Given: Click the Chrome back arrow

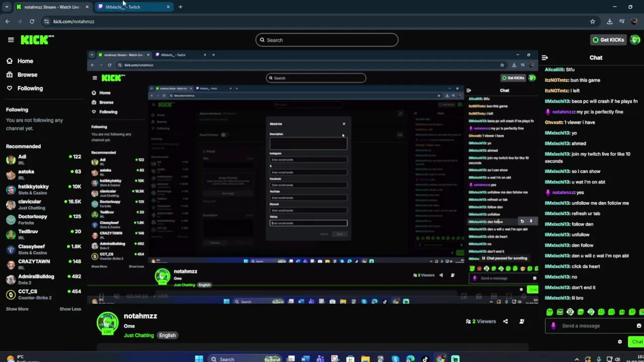Looking at the screenshot, I should point(8,21).
